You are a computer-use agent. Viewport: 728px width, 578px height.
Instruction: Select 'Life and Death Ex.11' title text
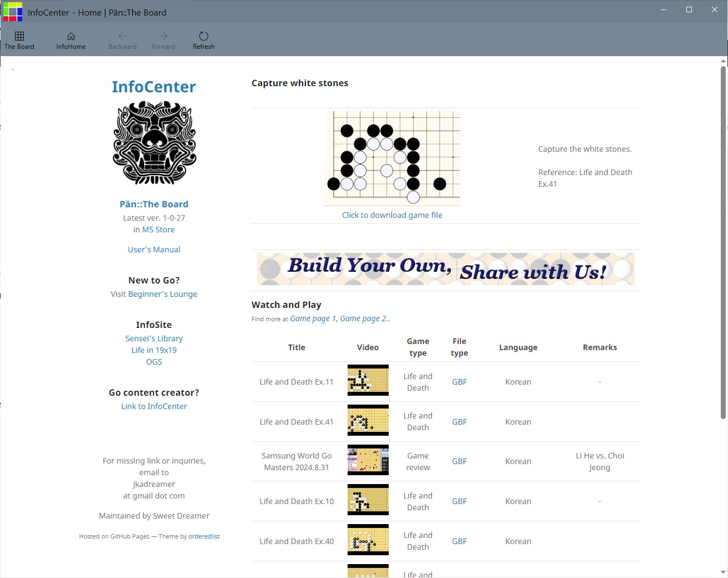297,382
